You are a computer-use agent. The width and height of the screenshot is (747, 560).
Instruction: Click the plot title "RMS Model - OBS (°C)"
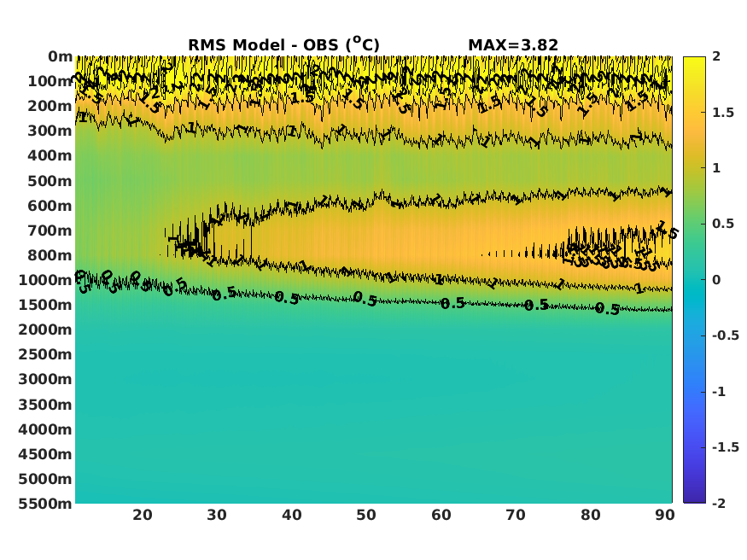[x=284, y=44]
